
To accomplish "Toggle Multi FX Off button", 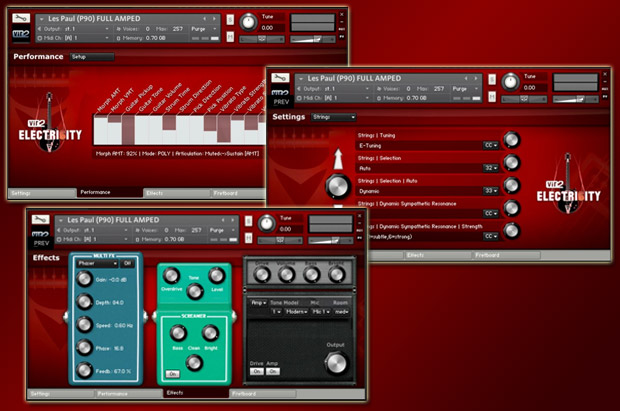I will (x=128, y=263).
